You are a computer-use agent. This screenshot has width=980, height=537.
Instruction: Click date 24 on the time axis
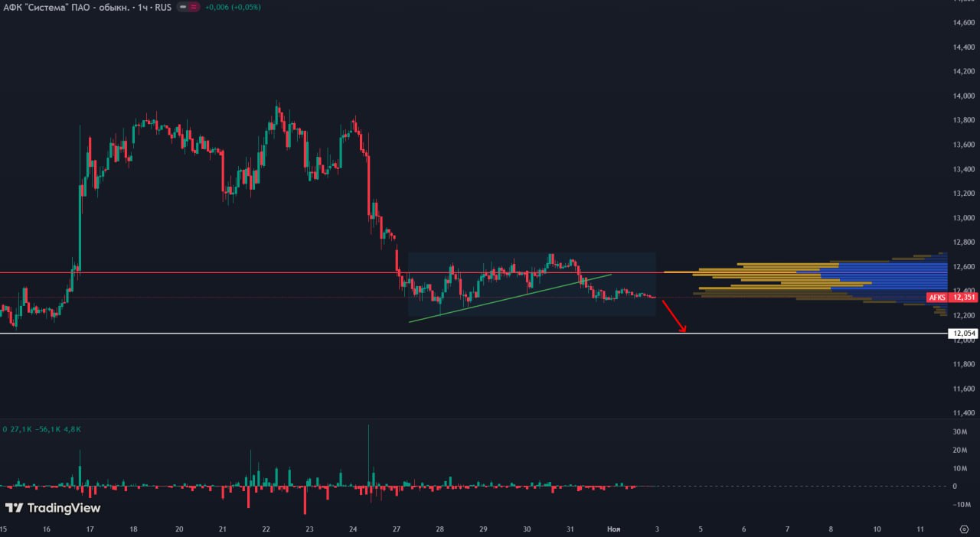click(x=352, y=529)
